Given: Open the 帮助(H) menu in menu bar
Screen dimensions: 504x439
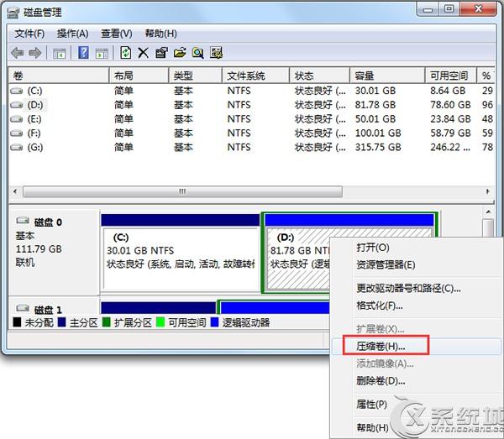Looking at the screenshot, I should [x=160, y=34].
